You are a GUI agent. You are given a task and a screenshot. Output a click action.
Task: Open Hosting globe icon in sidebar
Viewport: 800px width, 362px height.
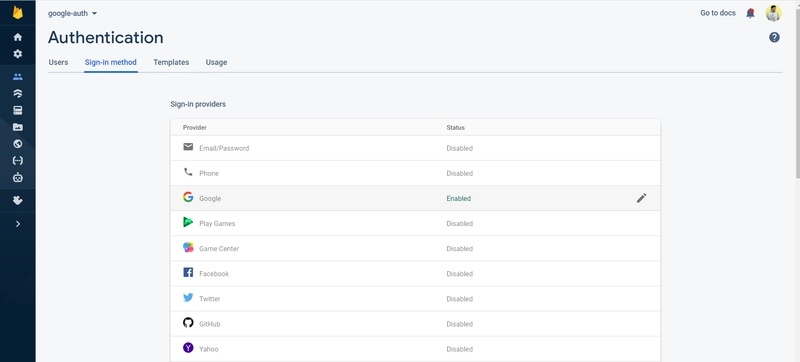click(x=18, y=144)
